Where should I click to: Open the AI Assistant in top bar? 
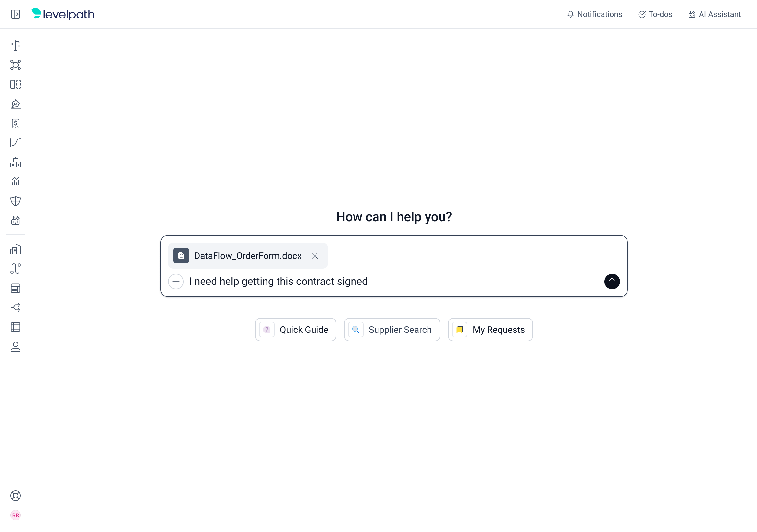(714, 14)
